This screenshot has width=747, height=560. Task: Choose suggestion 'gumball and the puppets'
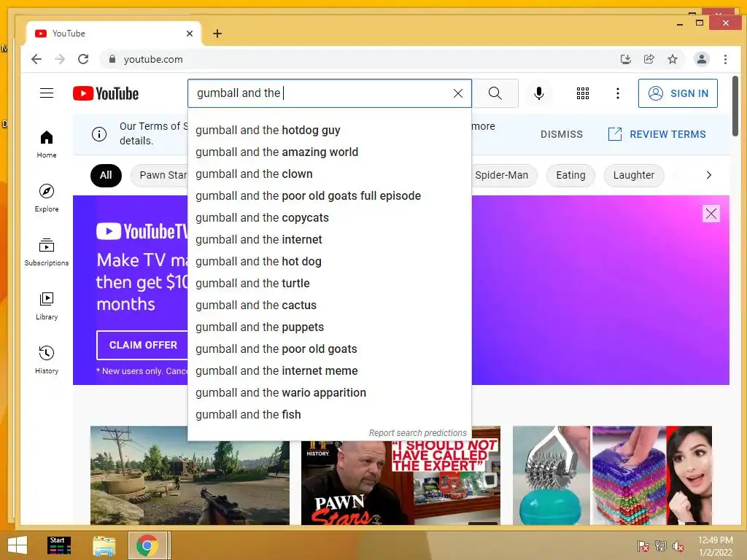pyautogui.click(x=330, y=327)
